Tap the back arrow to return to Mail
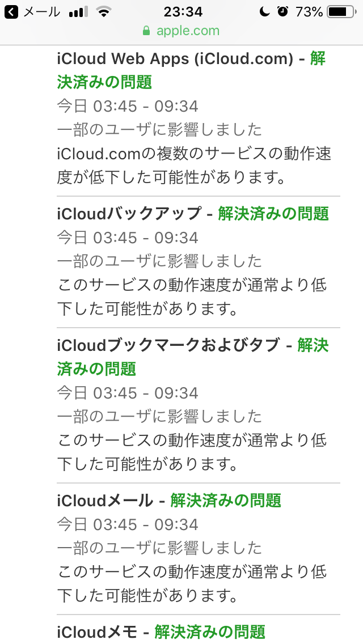 coord(11,12)
